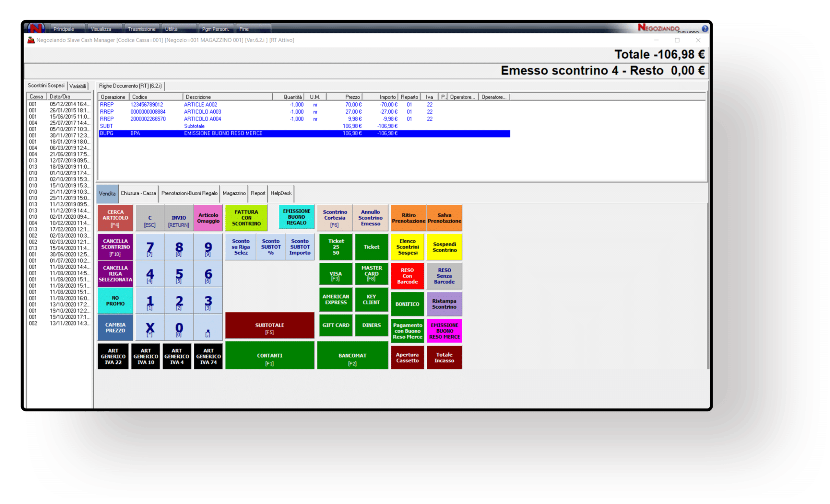Viewport: 830px width, 504px height.
Task: Click CERCA ARTICOLO [F4] button
Action: pyautogui.click(x=115, y=218)
